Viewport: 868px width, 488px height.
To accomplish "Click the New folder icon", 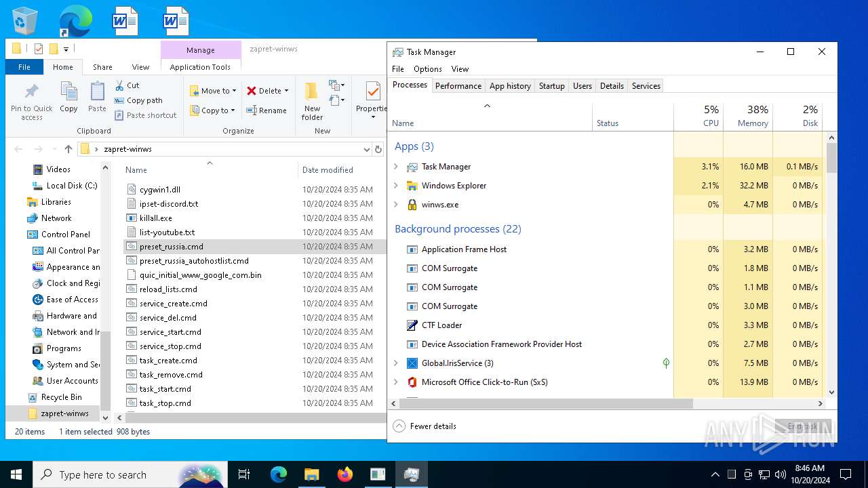I will 312,92.
